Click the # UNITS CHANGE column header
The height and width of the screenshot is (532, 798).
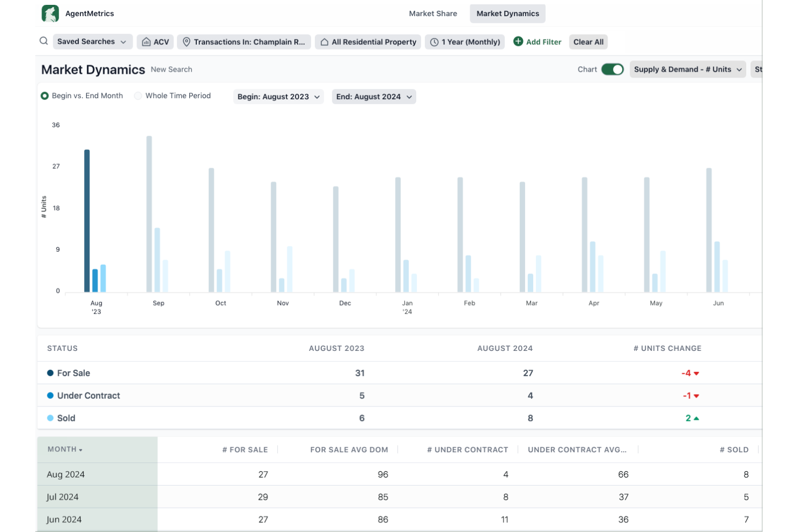(668, 349)
